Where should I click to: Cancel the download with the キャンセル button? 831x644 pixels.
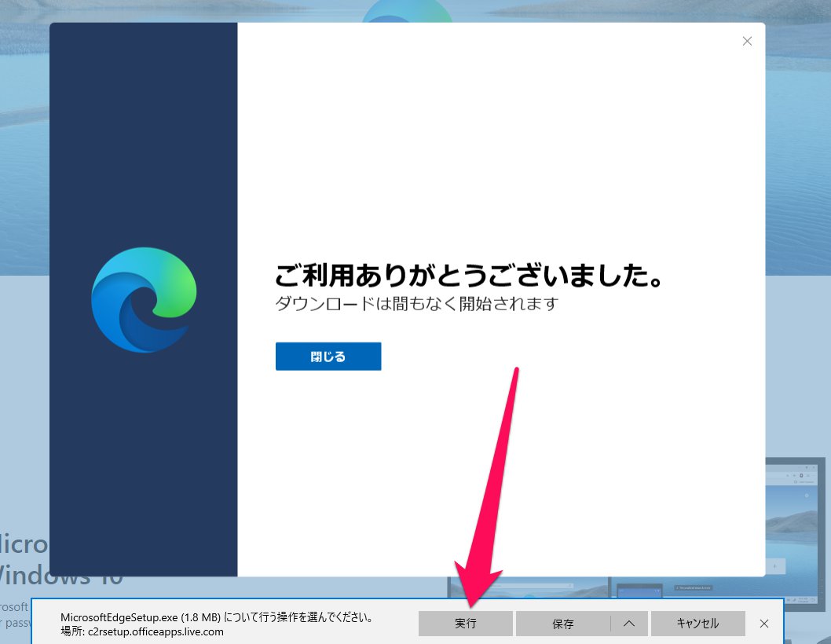(x=697, y=623)
